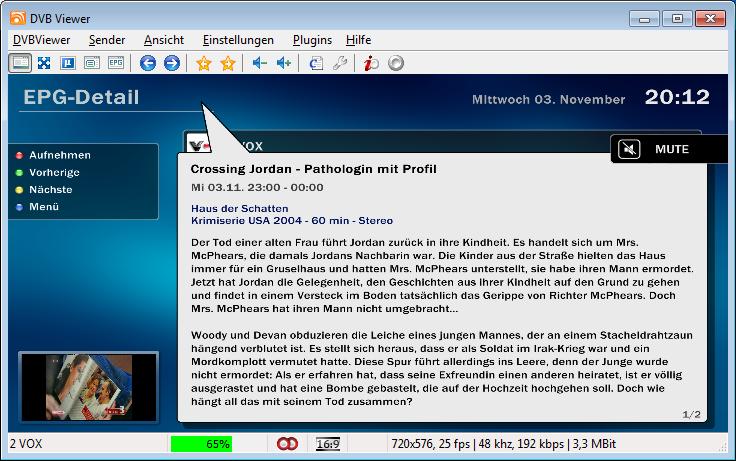
Task: Increase volume with speaker plus icon
Action: click(x=284, y=63)
